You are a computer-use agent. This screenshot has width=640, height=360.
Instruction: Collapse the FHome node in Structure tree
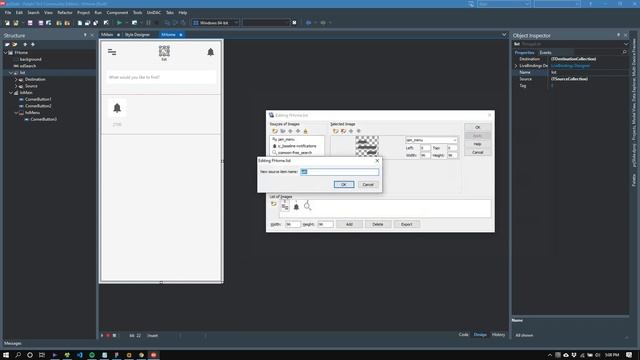6,53
